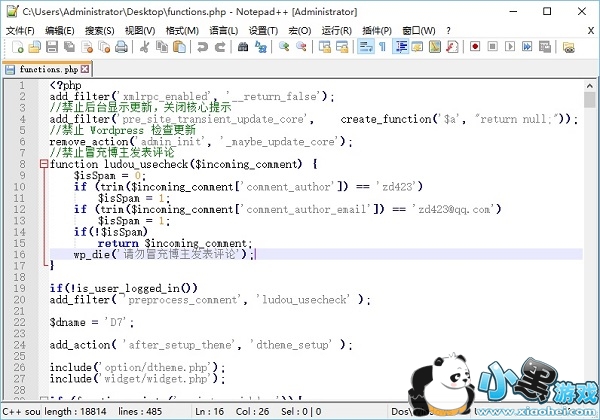
Task: Close the functions.php tab
Action: coord(85,69)
